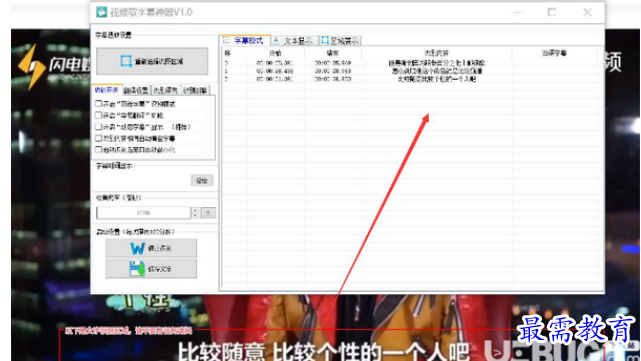641x361 pixels.
Task: Click the end time column header
Action: click(333, 53)
